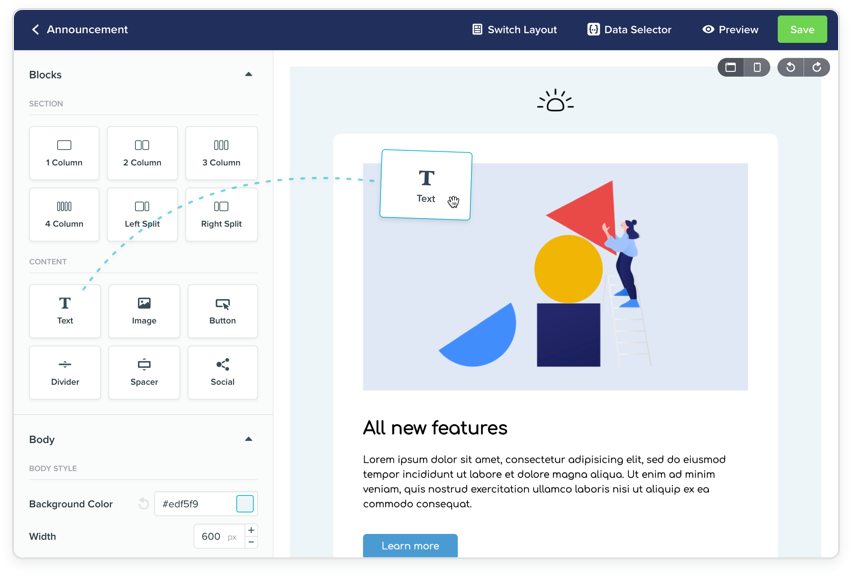Image resolution: width=852 pixels, height=576 pixels.
Task: Click the sun logo in email canvas
Action: (x=555, y=101)
